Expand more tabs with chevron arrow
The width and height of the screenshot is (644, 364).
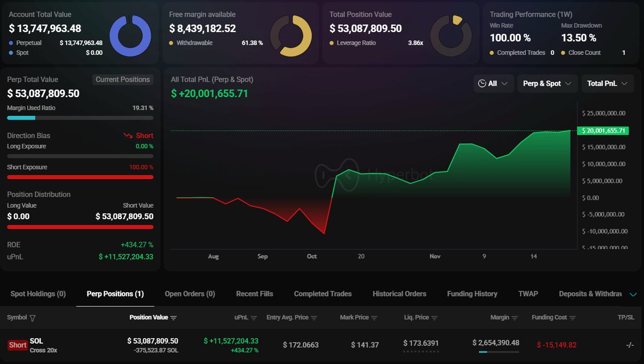point(633,294)
